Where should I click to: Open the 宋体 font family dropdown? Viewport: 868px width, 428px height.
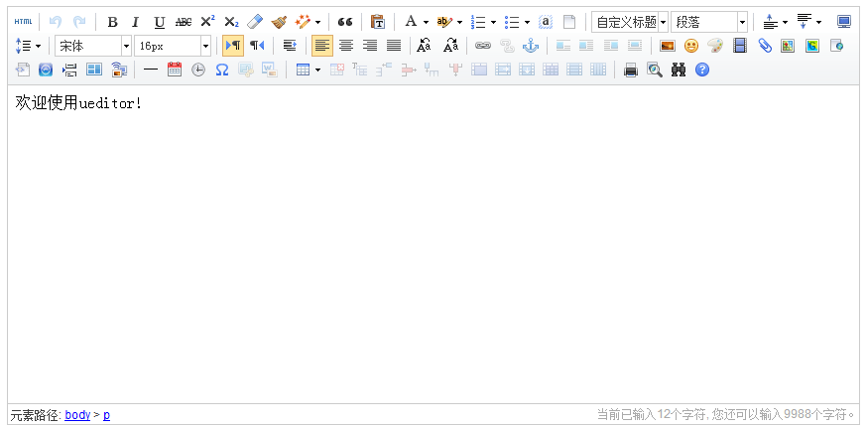[x=93, y=46]
